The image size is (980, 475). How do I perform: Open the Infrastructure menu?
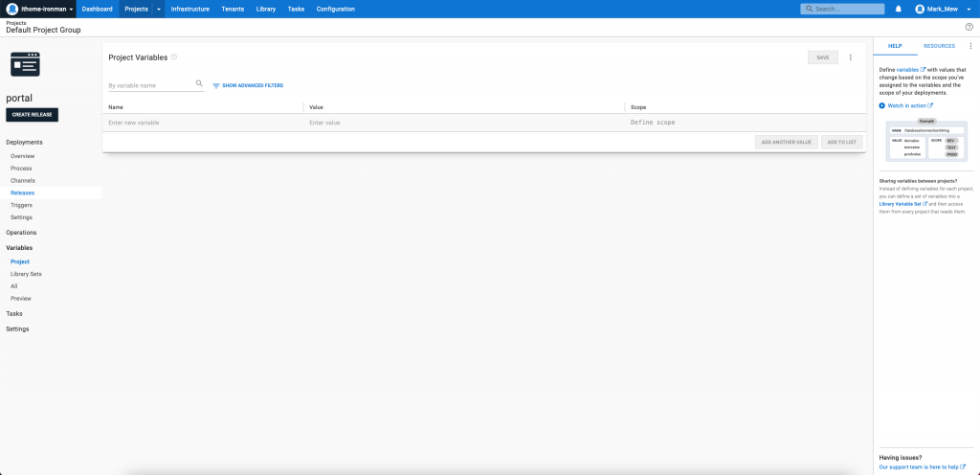(x=190, y=10)
